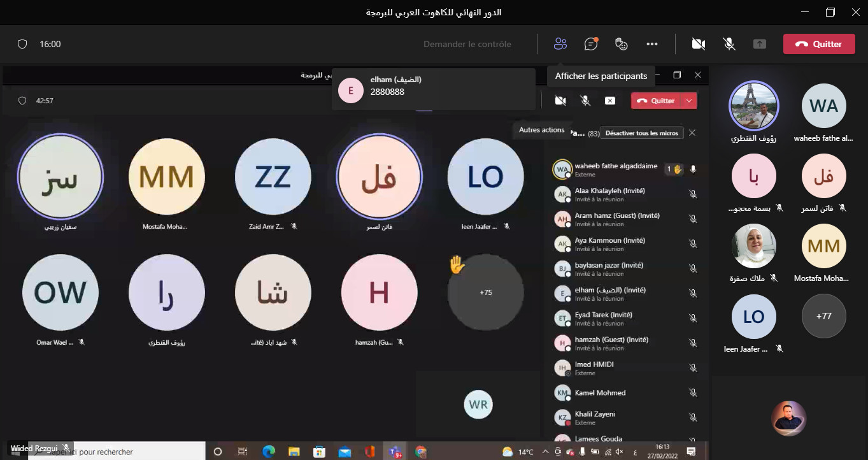Viewport: 868px width, 460px height.
Task: Select the WR self-view avatar tile
Action: 478,404
